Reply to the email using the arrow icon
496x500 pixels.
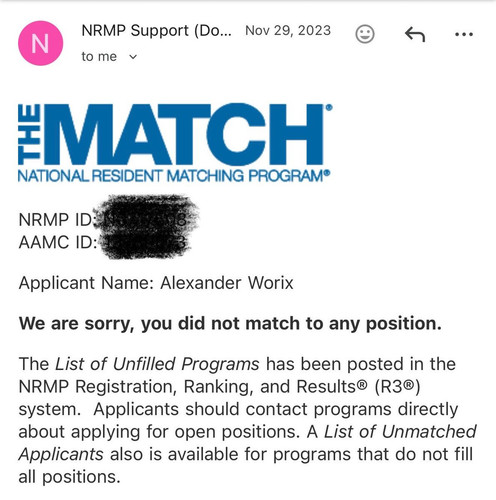[x=415, y=34]
